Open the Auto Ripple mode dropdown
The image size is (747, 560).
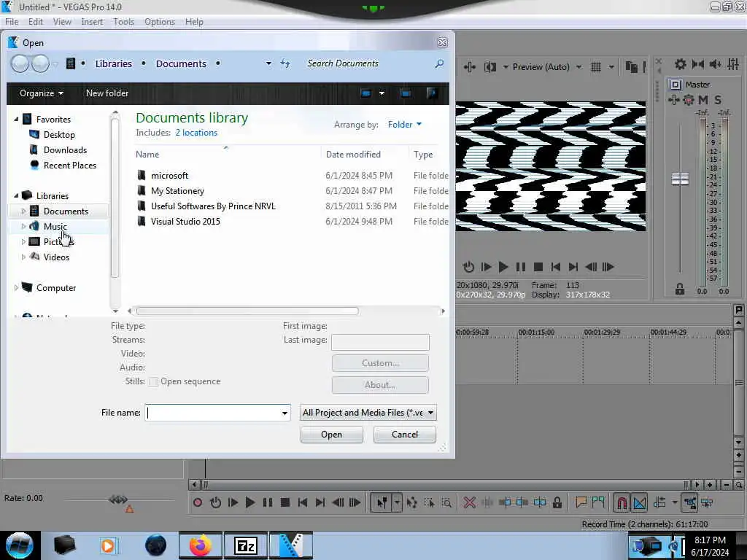(674, 502)
